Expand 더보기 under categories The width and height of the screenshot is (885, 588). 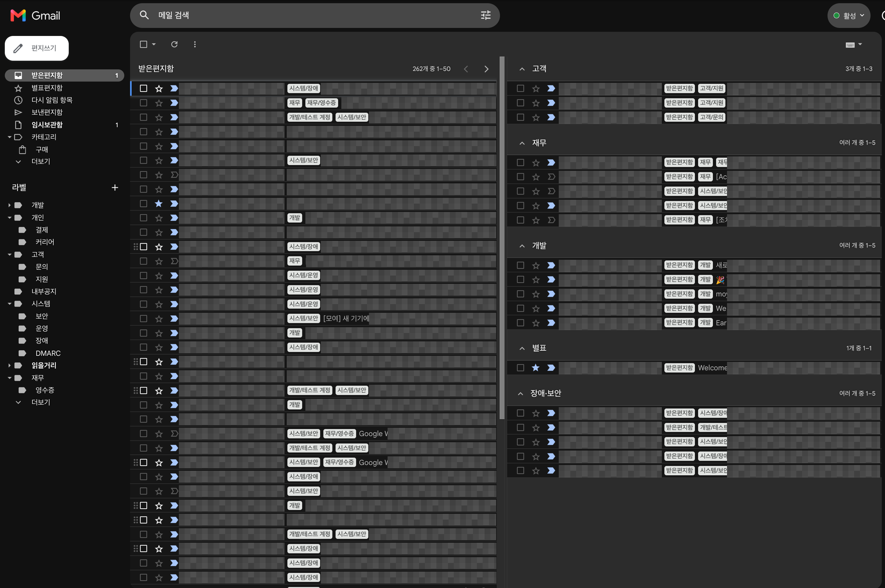pyautogui.click(x=40, y=162)
